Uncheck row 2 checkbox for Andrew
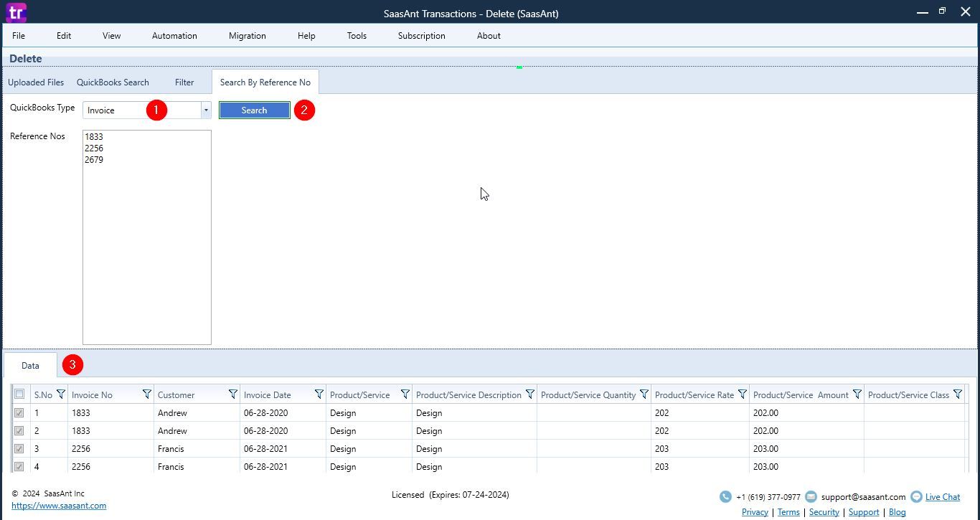The width and height of the screenshot is (980, 520). point(19,431)
